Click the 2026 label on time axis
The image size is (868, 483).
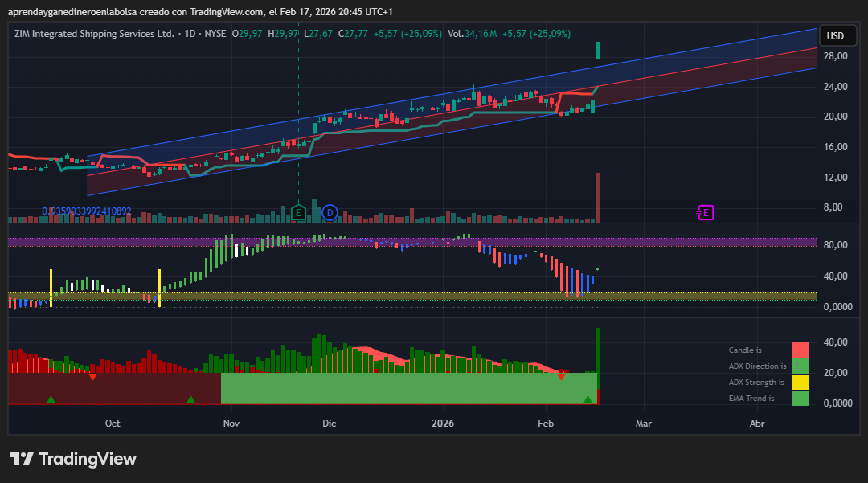point(443,423)
